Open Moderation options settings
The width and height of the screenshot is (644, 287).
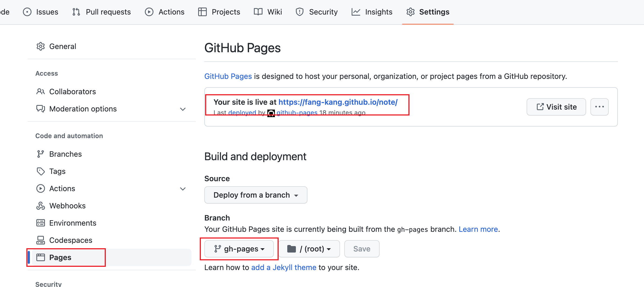111,109
